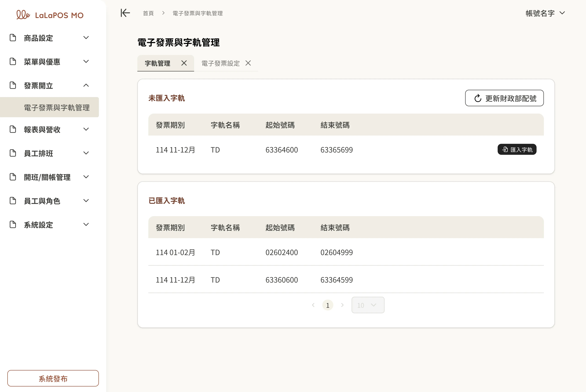This screenshot has height=392, width=586.
Task: Open the 帳號名字 account dropdown
Action: [x=545, y=13]
